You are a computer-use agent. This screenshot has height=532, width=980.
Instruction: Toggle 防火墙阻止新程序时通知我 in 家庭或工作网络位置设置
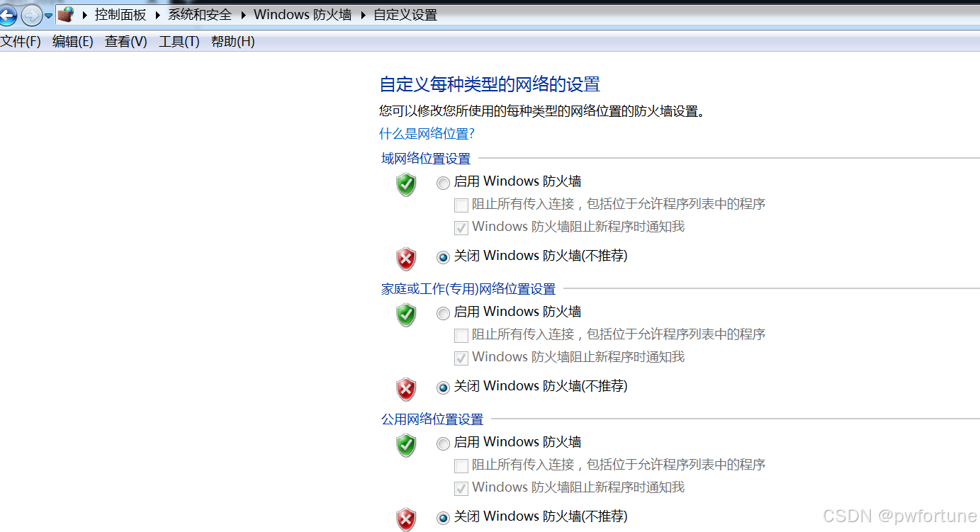(461, 358)
